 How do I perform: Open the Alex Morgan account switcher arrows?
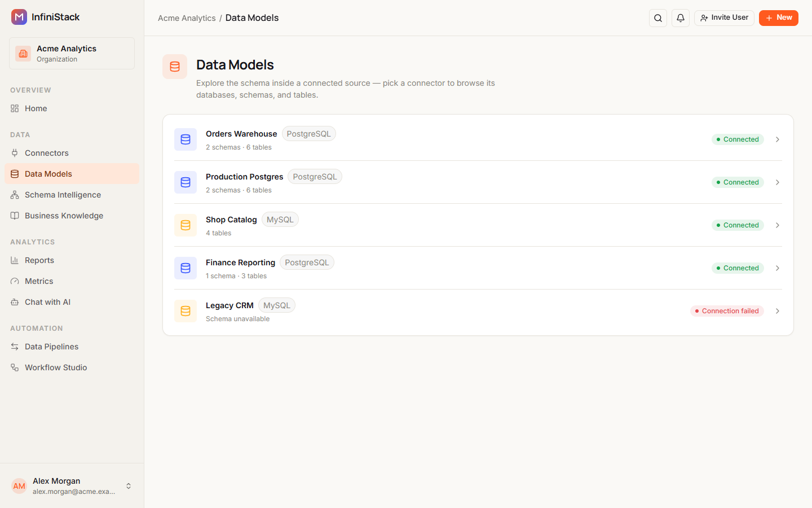(x=129, y=486)
